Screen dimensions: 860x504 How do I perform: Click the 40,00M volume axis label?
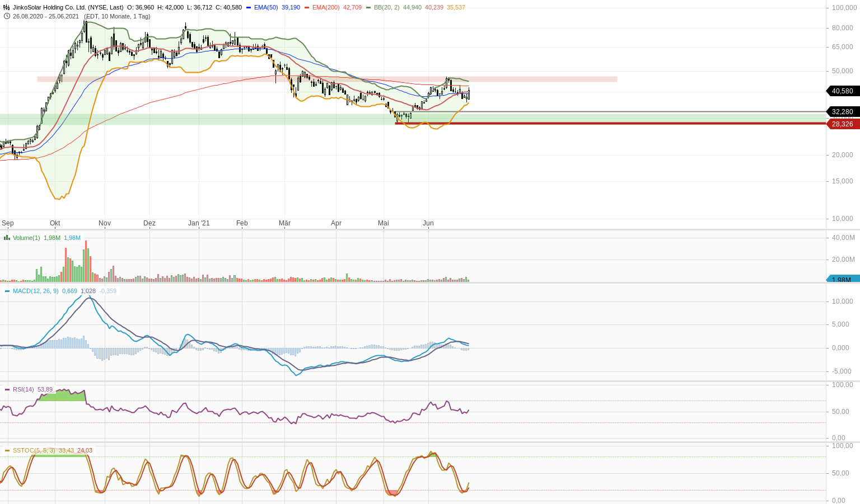pyautogui.click(x=843, y=238)
